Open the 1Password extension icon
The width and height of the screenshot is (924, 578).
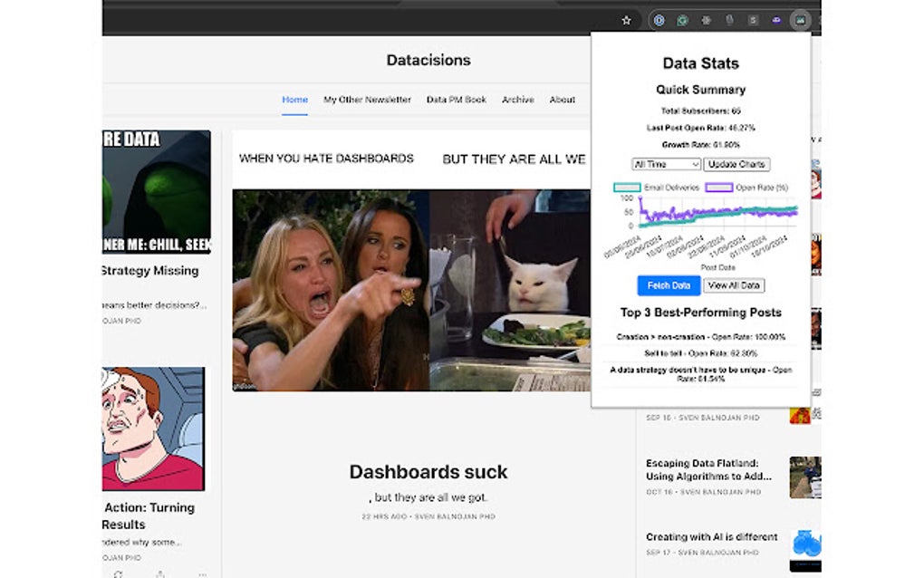click(x=659, y=20)
